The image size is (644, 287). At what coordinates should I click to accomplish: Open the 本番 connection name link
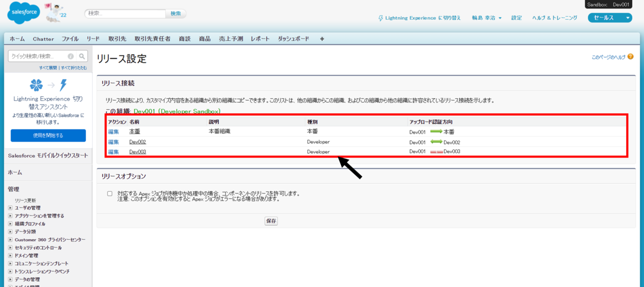(x=135, y=132)
